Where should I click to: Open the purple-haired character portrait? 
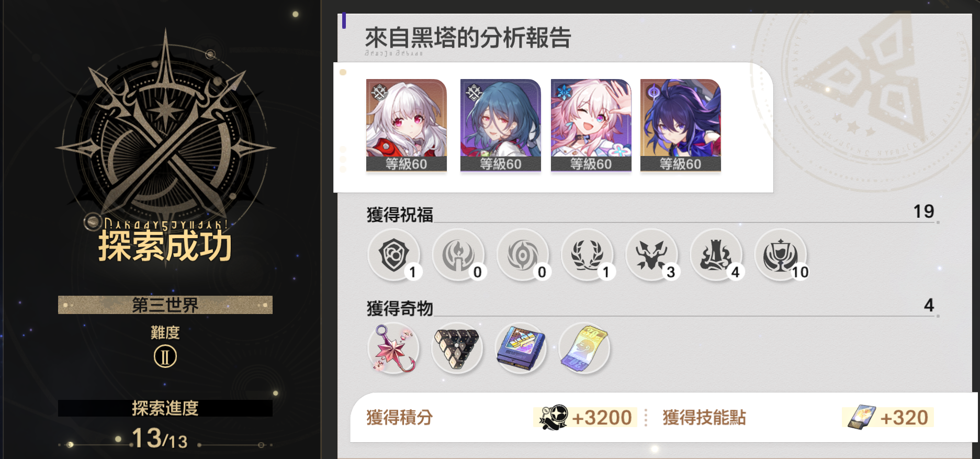681,126
